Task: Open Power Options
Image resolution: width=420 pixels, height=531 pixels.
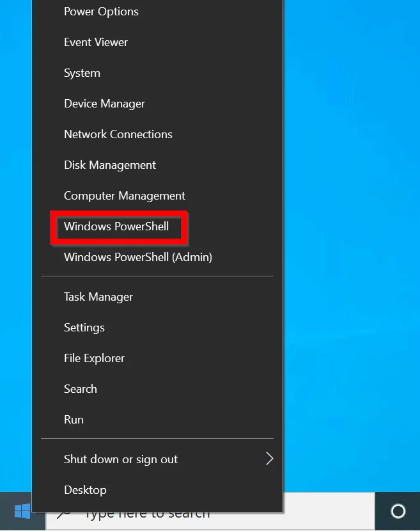Action: pos(101,12)
